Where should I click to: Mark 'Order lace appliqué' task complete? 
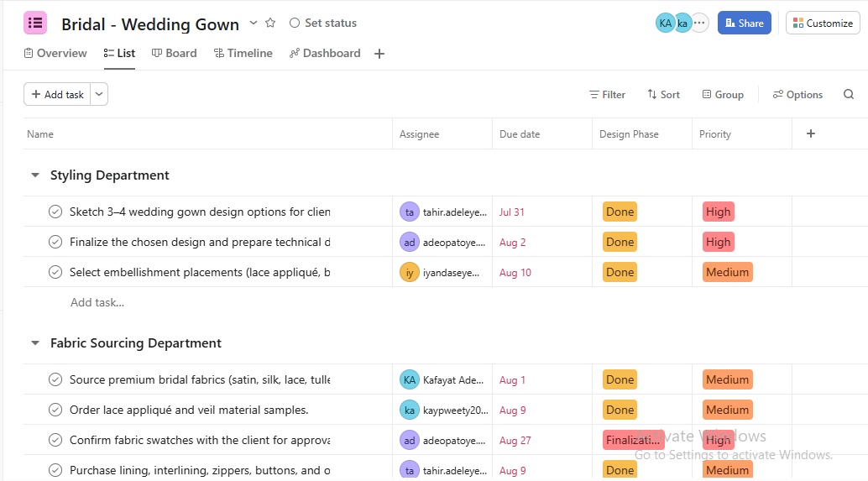tap(55, 410)
